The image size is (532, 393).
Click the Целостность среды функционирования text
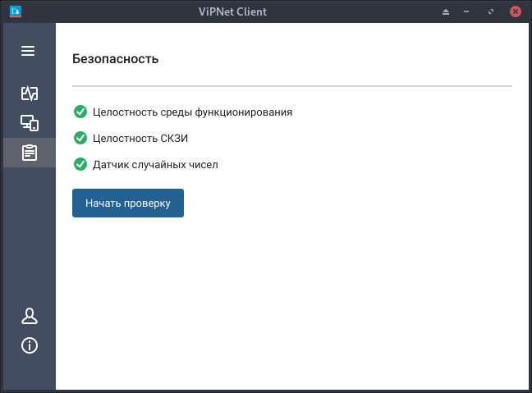point(192,112)
